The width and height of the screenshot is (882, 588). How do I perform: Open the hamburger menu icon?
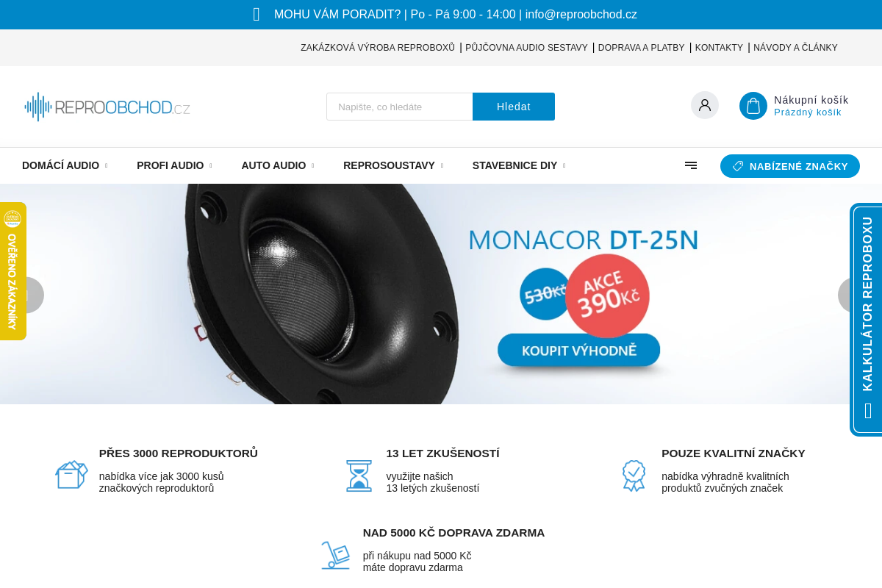pos(691,165)
